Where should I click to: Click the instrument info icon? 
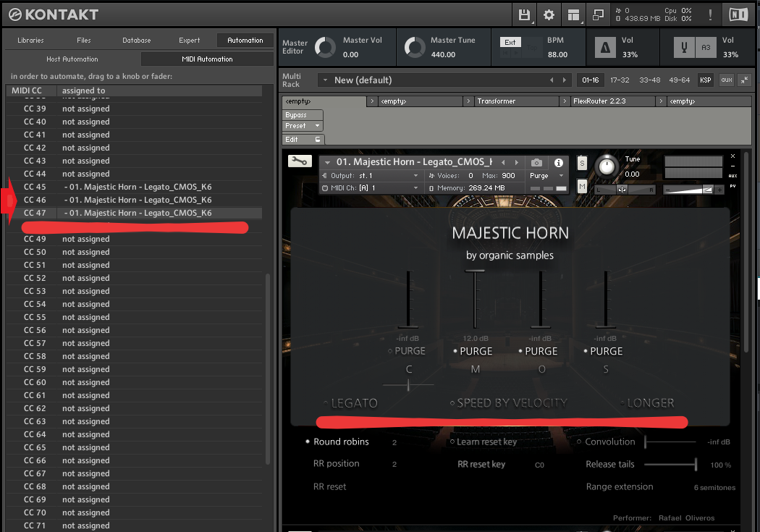(x=558, y=162)
